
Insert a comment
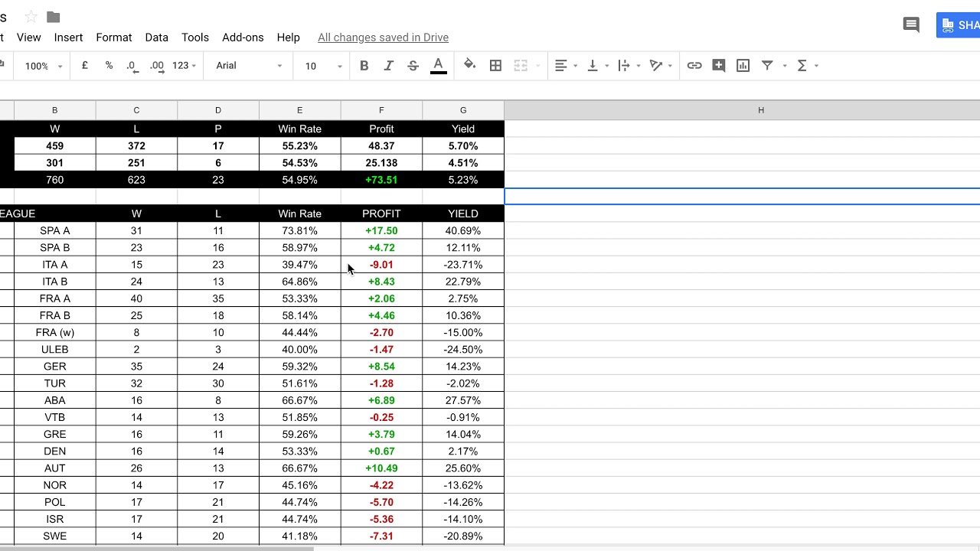tap(718, 66)
